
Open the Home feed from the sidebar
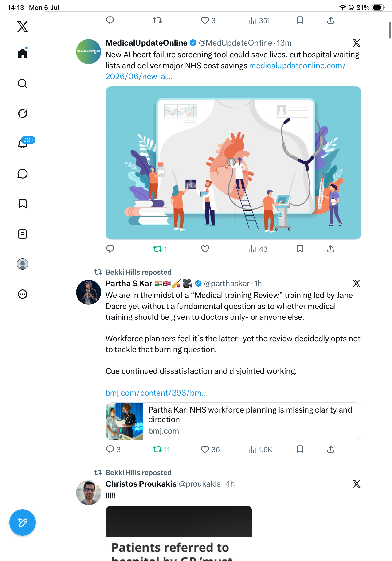[x=23, y=53]
